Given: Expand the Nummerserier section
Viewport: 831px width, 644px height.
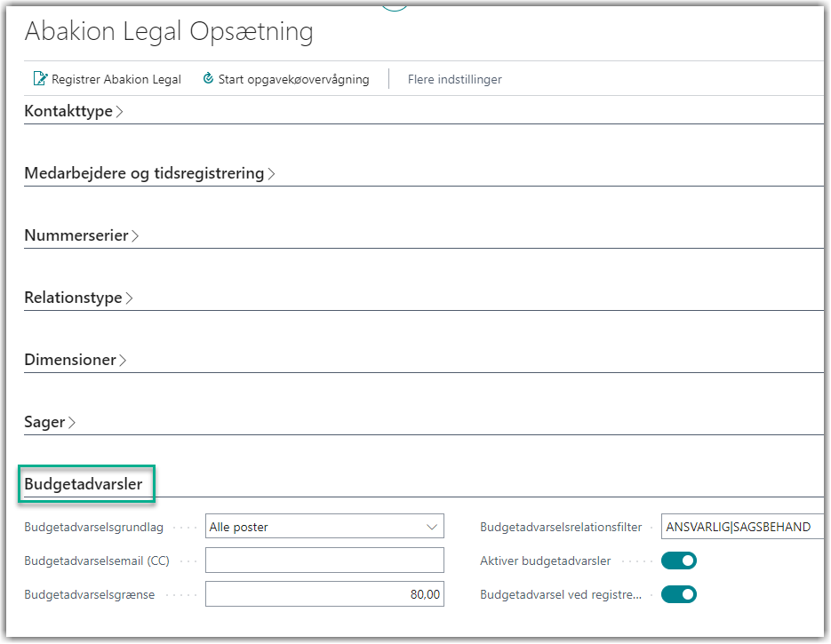Looking at the screenshot, I should click(82, 235).
